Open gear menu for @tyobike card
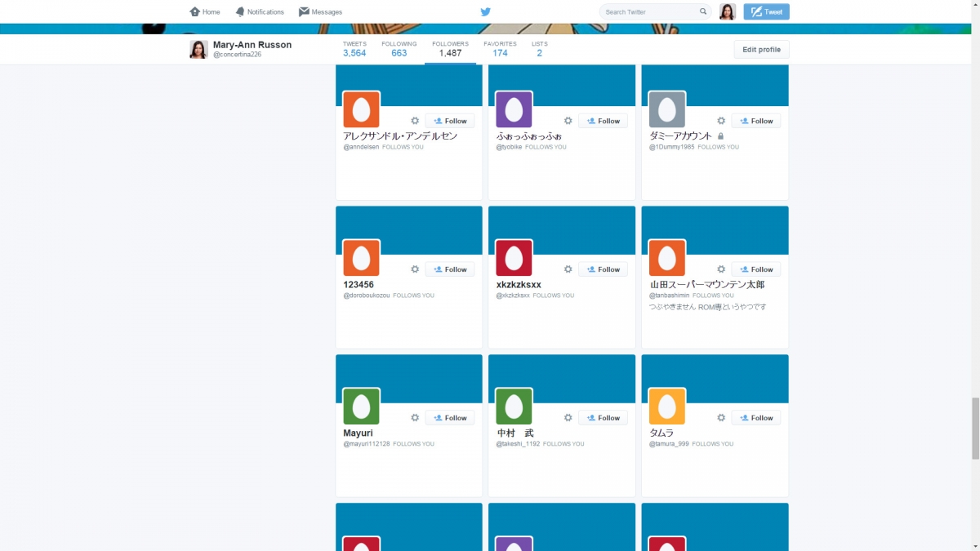Image resolution: width=980 pixels, height=551 pixels. [x=568, y=121]
